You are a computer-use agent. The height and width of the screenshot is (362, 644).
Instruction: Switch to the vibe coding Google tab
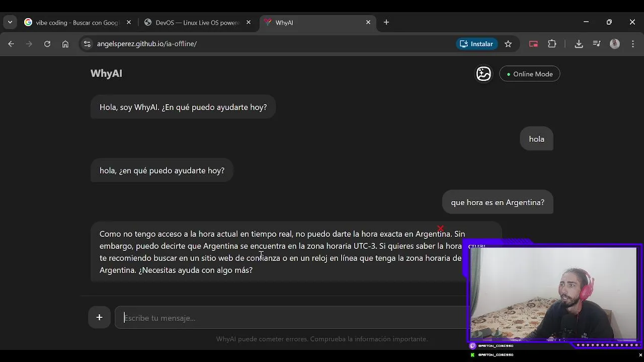(77, 23)
